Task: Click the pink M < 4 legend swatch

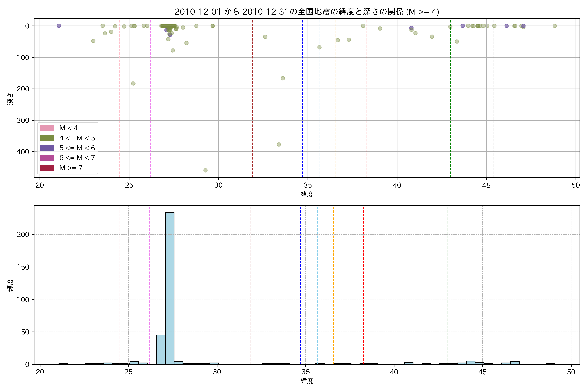Action: [47, 128]
